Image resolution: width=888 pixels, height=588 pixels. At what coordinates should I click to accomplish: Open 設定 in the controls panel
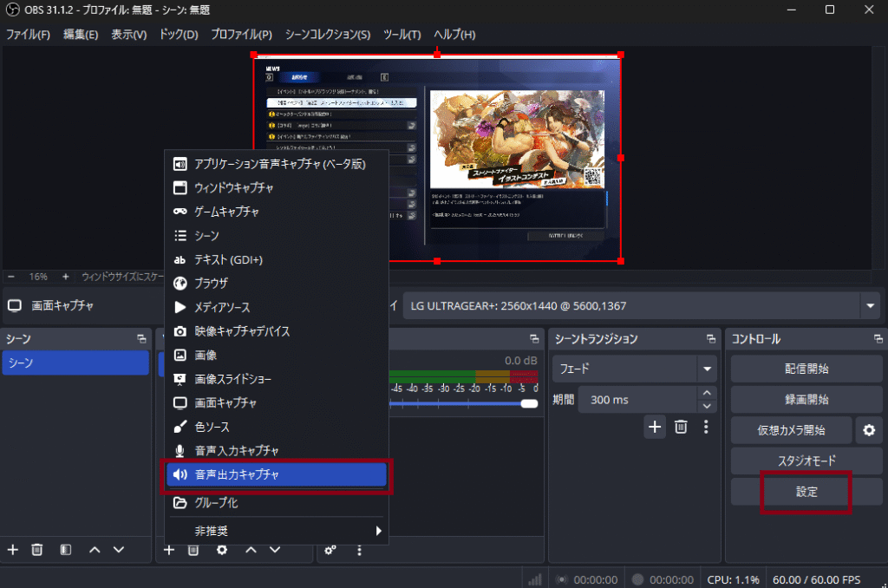[x=806, y=492]
